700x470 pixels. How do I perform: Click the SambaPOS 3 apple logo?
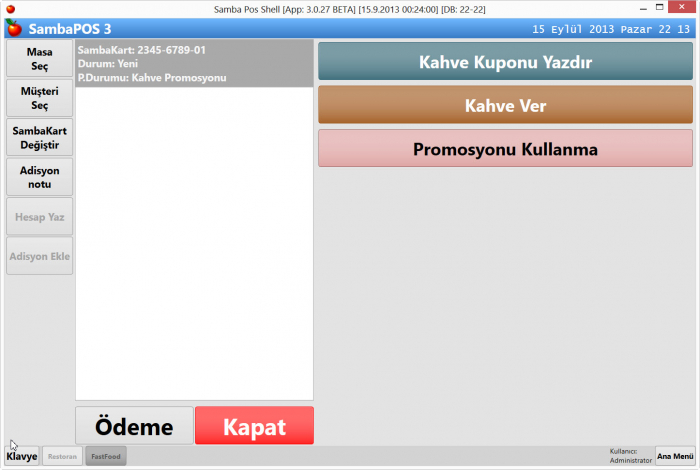tap(14, 28)
